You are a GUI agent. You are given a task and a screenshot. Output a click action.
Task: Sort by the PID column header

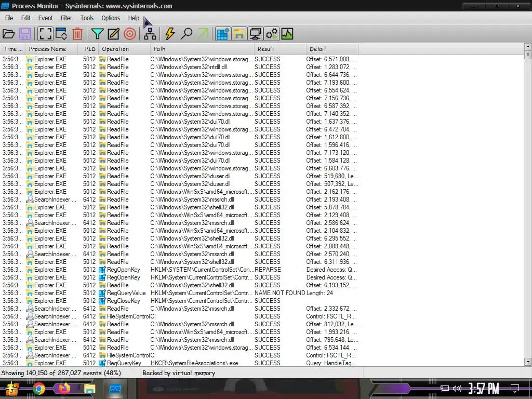click(88, 49)
